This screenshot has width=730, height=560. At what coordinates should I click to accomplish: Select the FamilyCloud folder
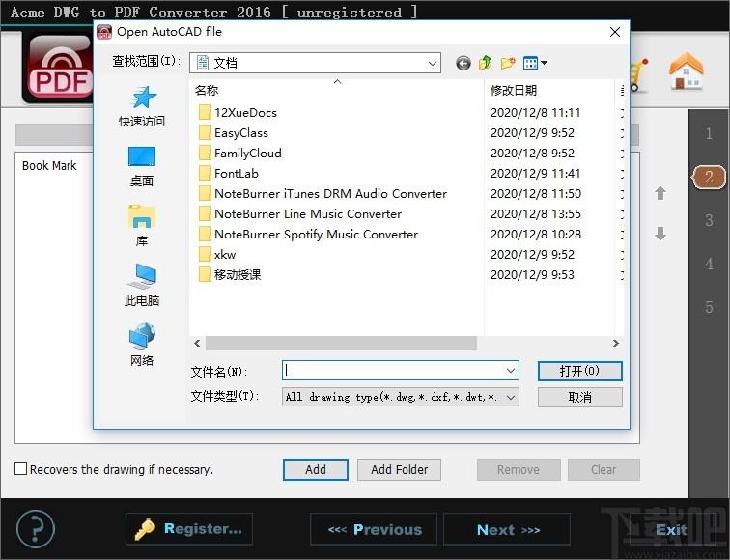point(239,154)
